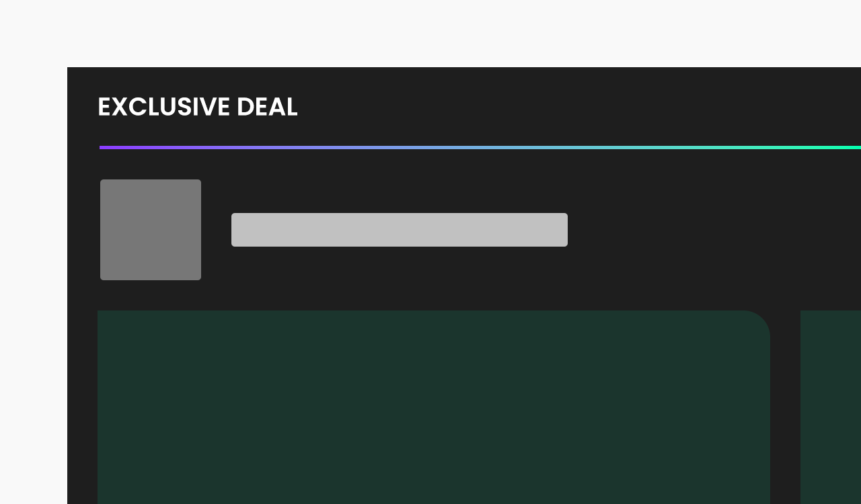Viewport: 861px width, 504px height.
Task: Click the gray square image placeholder
Action: click(151, 230)
